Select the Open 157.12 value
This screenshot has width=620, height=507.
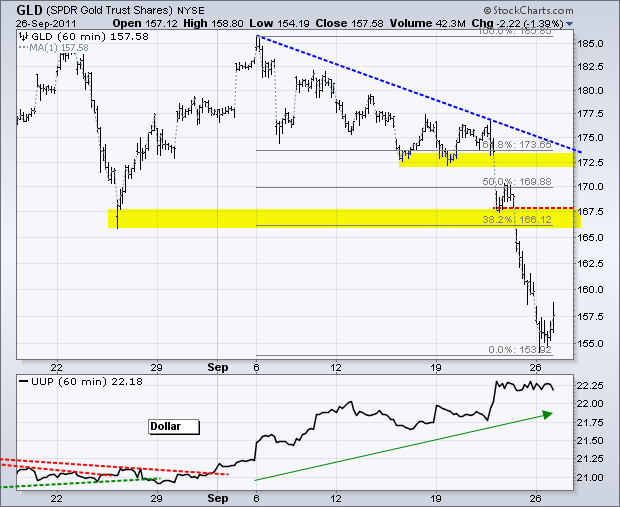pyautogui.click(x=145, y=24)
